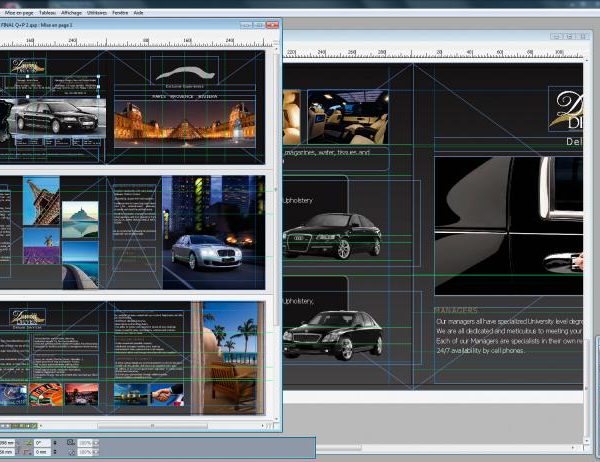Select the red sunset thumbnail image
The image size is (600, 462).
click(82, 395)
